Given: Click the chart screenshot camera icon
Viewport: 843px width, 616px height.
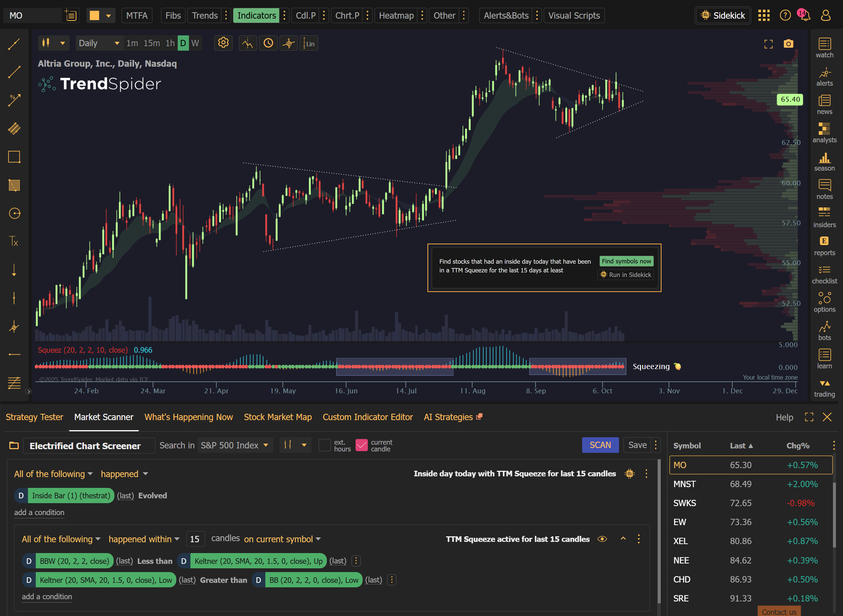Looking at the screenshot, I should (788, 44).
